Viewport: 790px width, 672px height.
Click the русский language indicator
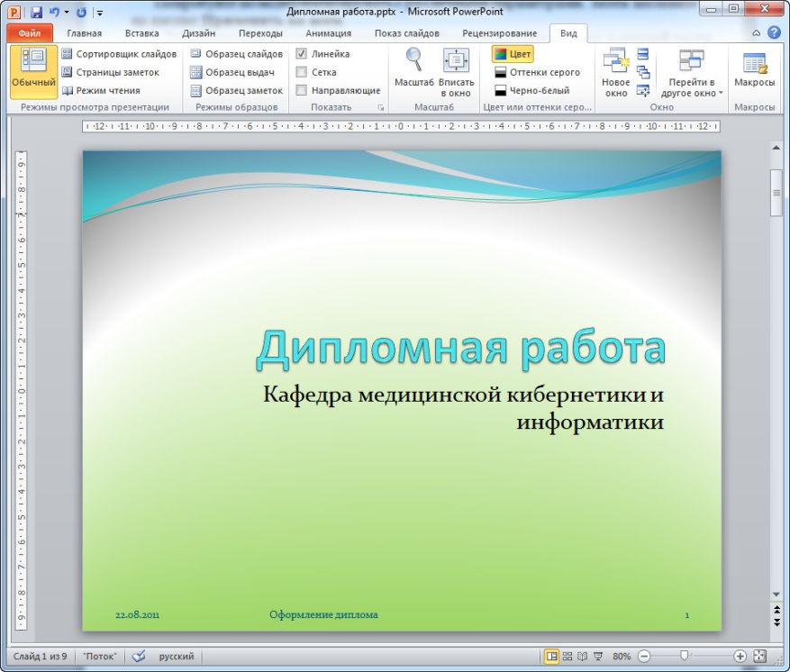(x=177, y=657)
